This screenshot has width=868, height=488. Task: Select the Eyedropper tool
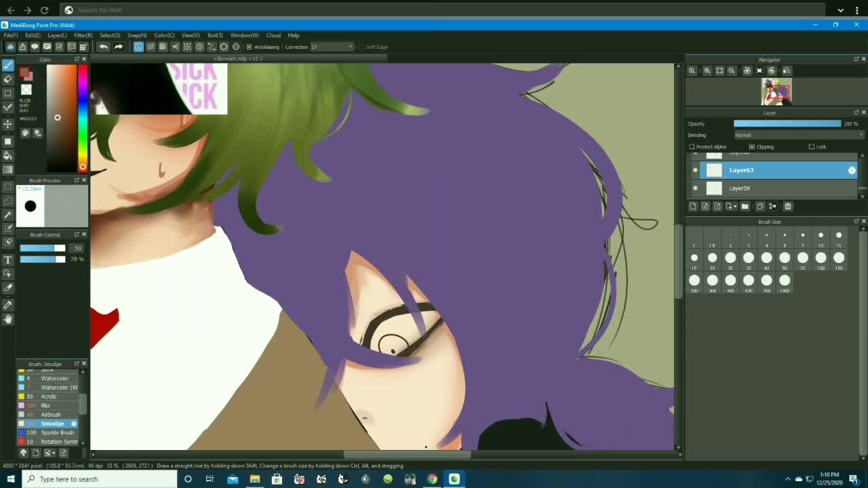click(8, 305)
